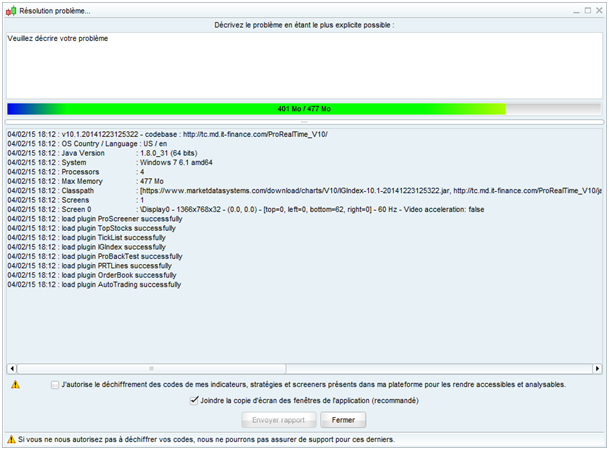
Task: Click the right arrow of horizontal scrollbar
Action: (x=597, y=368)
